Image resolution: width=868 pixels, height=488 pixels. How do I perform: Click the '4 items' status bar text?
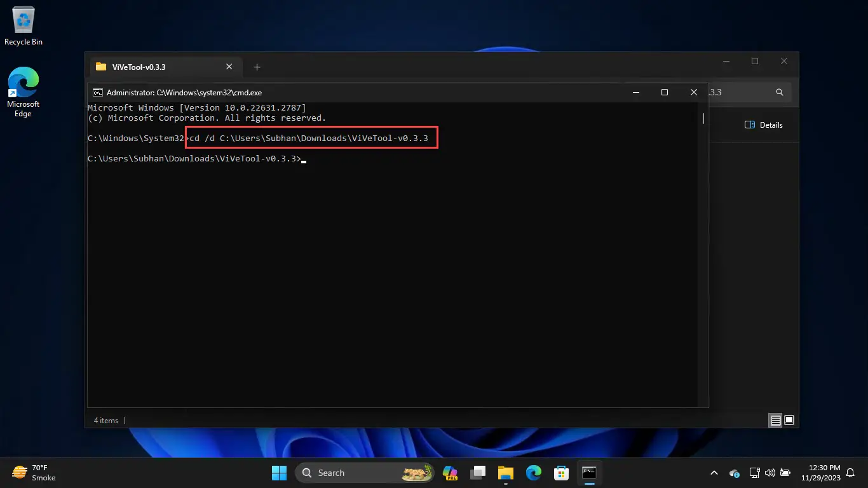tap(106, 420)
